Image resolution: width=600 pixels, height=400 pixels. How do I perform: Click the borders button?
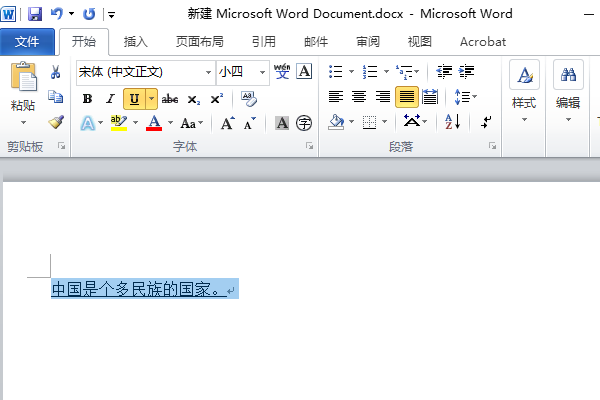click(369, 122)
